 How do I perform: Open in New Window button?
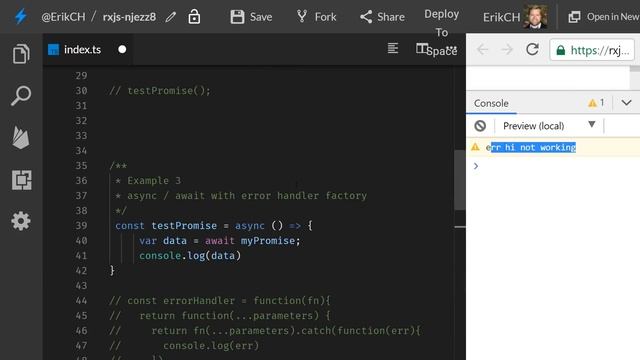point(603,17)
